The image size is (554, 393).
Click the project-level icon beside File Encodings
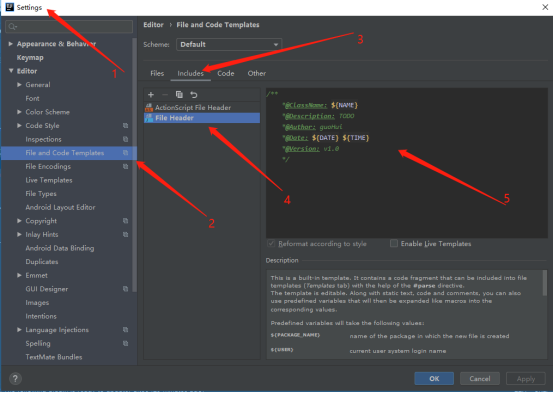tap(125, 166)
